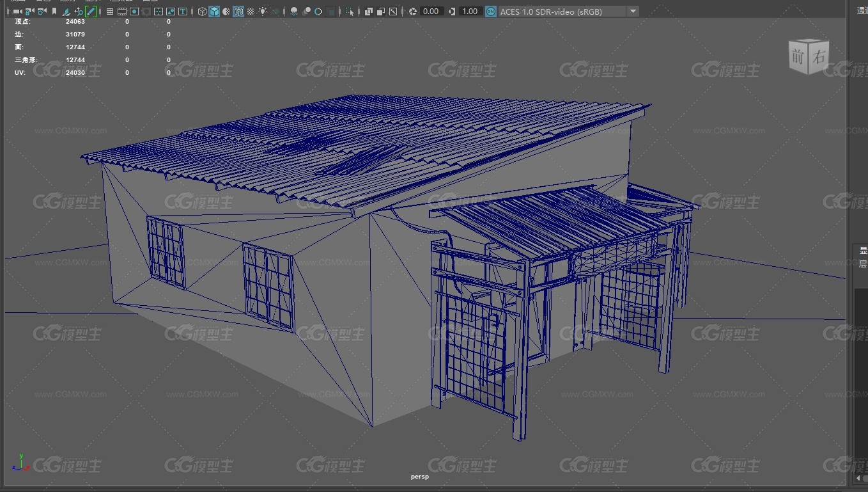Toggle Use All Lights bulb icon
The height and width of the screenshot is (492, 868).
pos(263,12)
